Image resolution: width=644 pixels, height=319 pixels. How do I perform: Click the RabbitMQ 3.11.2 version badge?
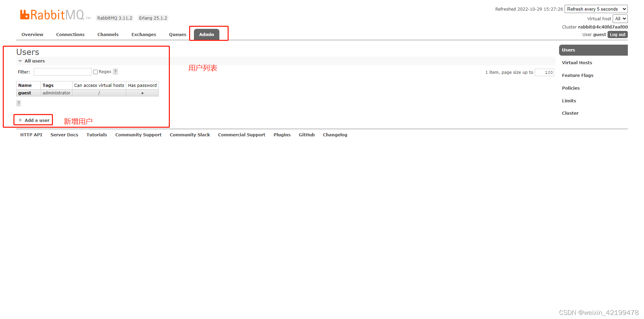[114, 18]
